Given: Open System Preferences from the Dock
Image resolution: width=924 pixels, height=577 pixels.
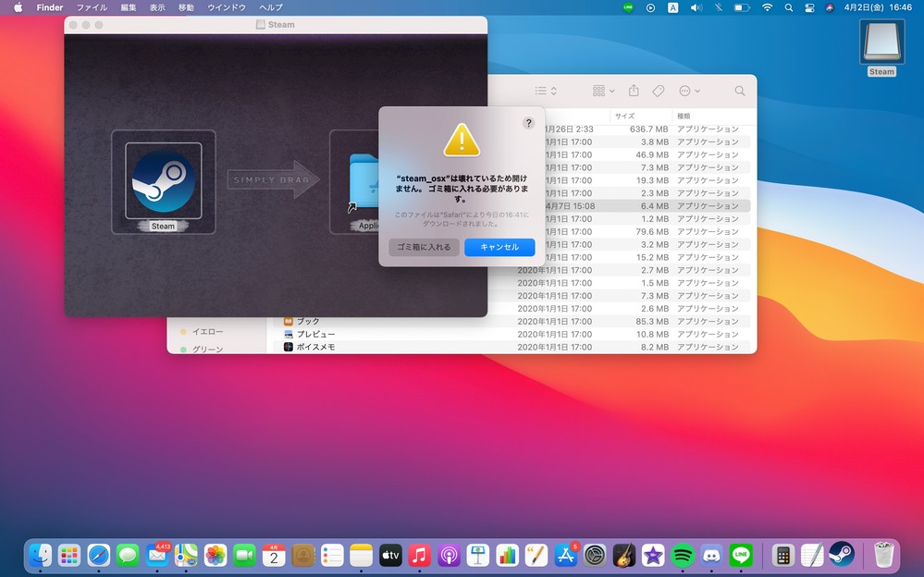Looking at the screenshot, I should [x=595, y=555].
